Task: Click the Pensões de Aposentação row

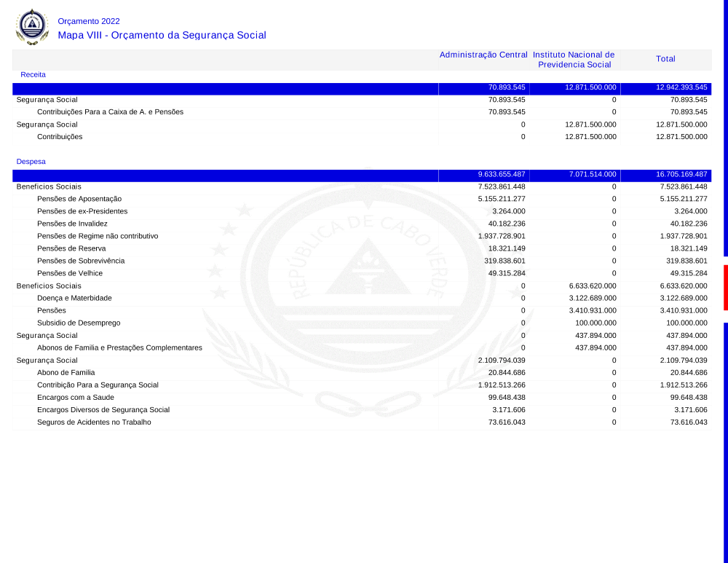Action: click(x=79, y=199)
